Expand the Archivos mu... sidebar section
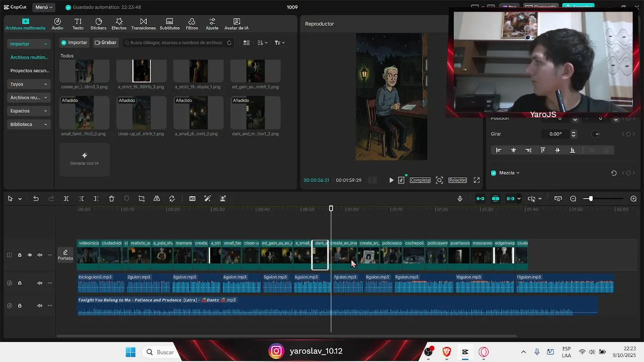This screenshot has height=362, width=644. [x=29, y=98]
